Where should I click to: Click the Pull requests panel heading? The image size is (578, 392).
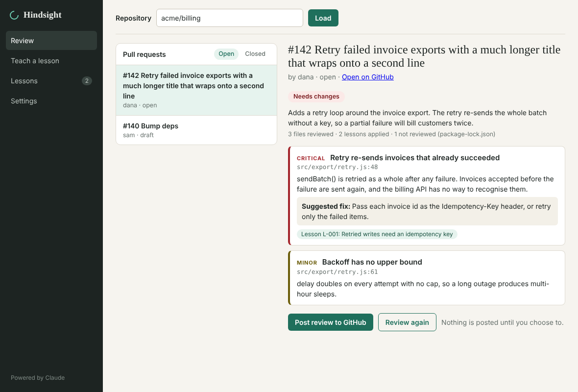[x=144, y=54]
